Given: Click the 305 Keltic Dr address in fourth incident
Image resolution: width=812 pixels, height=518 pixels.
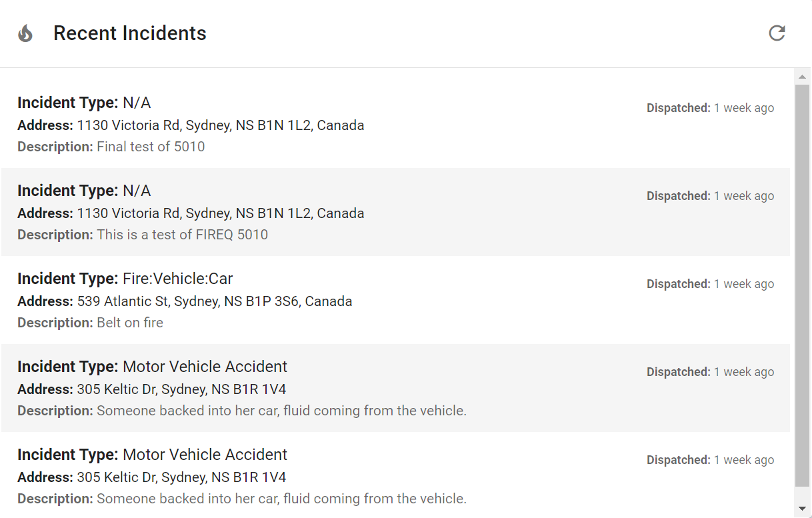Looking at the screenshot, I should tap(181, 389).
